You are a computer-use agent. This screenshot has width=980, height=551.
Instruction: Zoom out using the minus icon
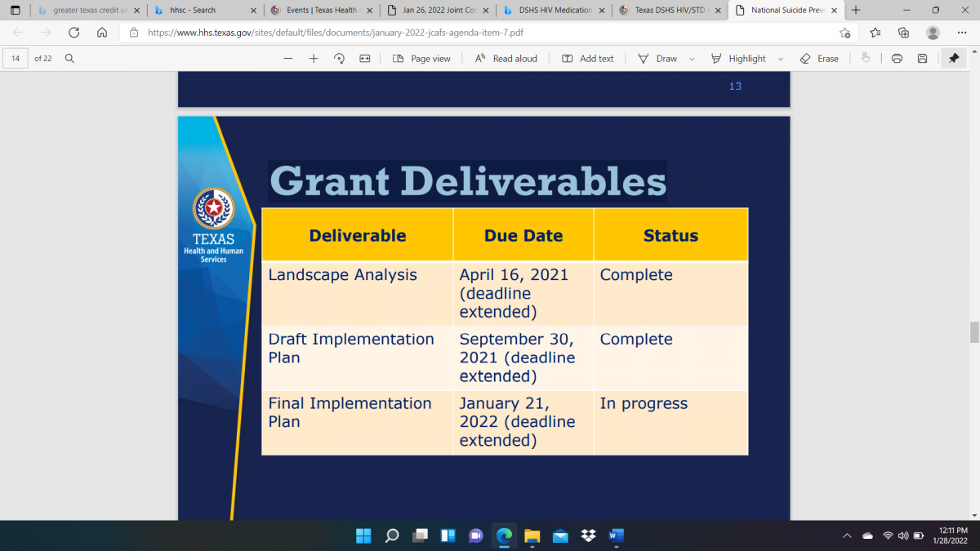pos(288,59)
